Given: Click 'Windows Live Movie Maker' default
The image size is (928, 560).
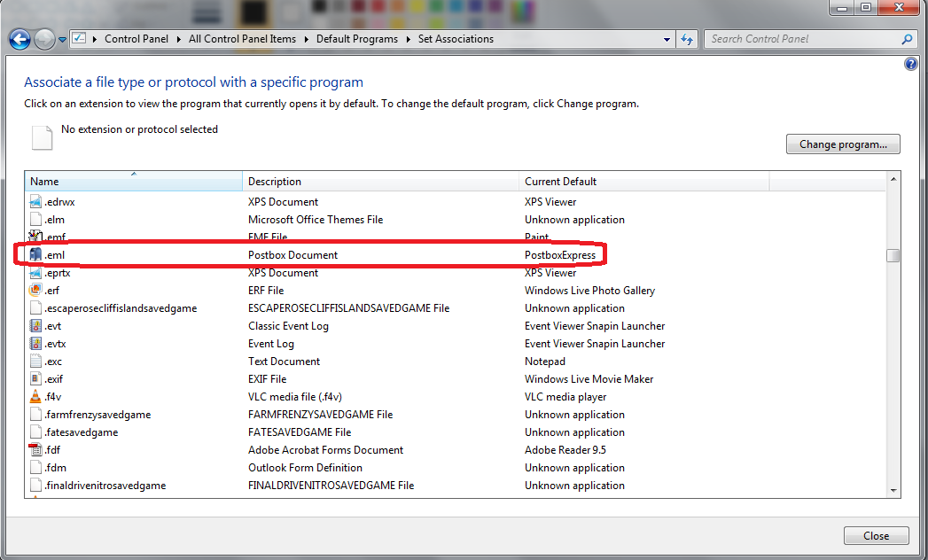Looking at the screenshot, I should tap(589, 379).
